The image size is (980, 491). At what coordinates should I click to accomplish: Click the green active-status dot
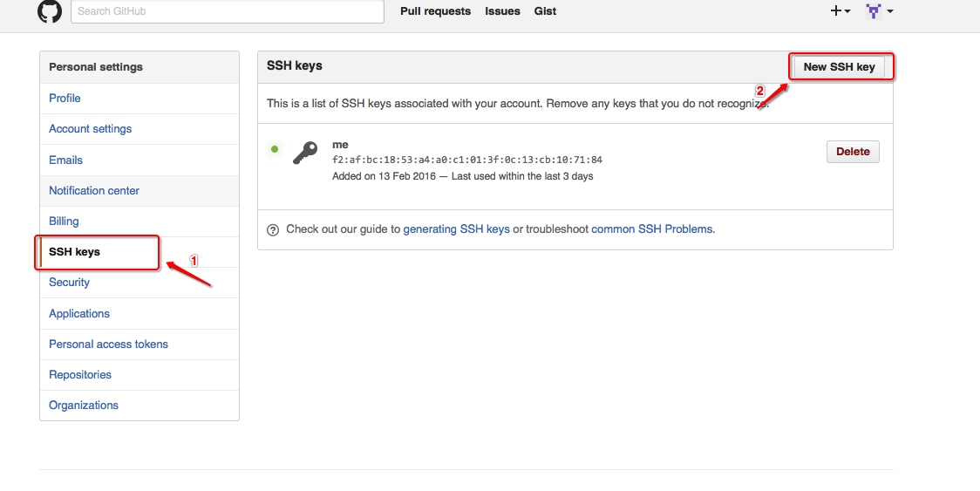[275, 149]
